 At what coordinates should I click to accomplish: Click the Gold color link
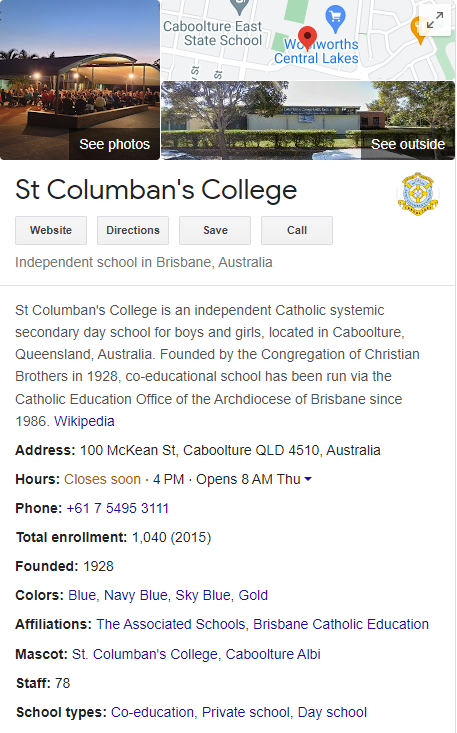click(253, 595)
